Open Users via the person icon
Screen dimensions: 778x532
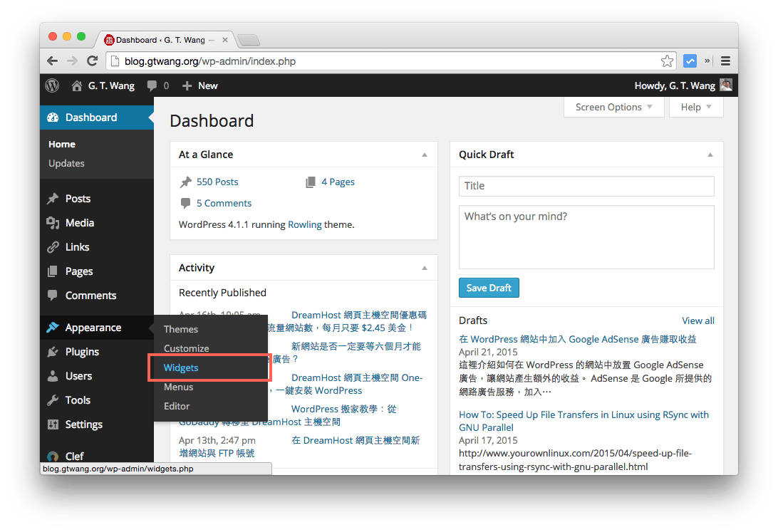click(x=51, y=376)
